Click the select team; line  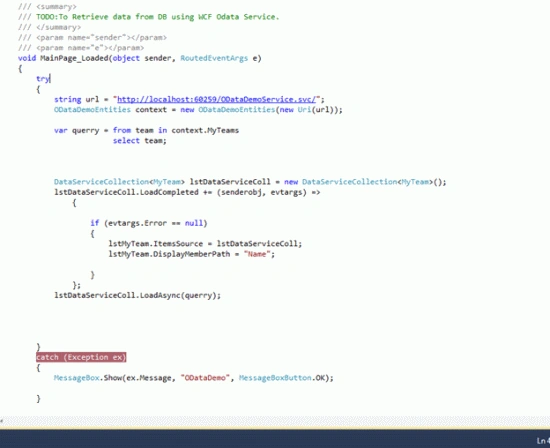coord(140,141)
